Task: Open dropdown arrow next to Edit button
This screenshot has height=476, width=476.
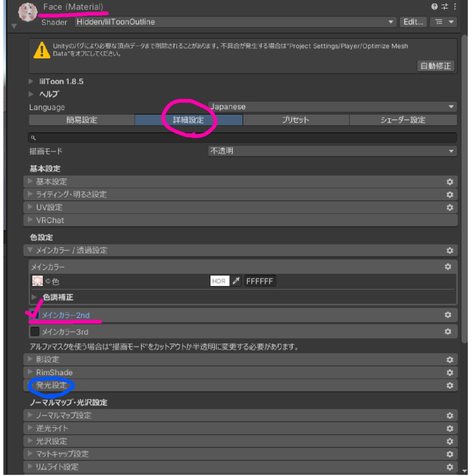Action: tap(451, 22)
